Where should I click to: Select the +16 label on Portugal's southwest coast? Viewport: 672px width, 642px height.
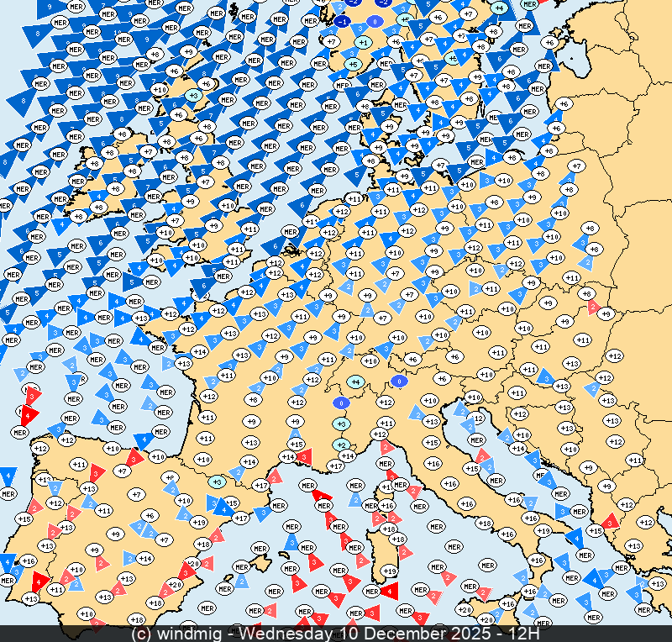point(28,560)
